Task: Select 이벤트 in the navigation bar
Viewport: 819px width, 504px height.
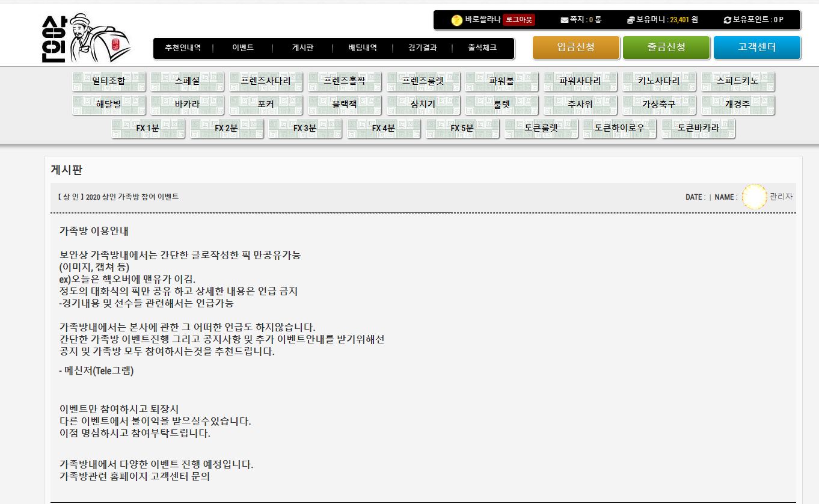Action: click(243, 48)
